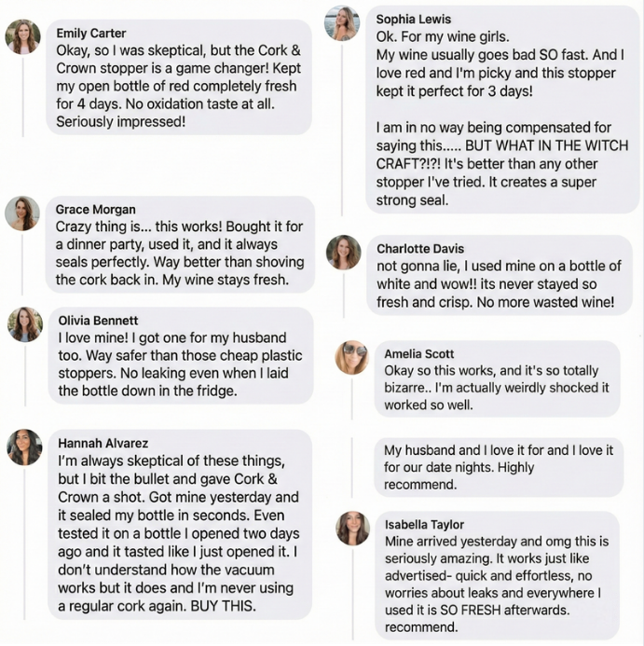
Task: Click Hannah Alvarez's profile avatar
Action: tap(25, 447)
